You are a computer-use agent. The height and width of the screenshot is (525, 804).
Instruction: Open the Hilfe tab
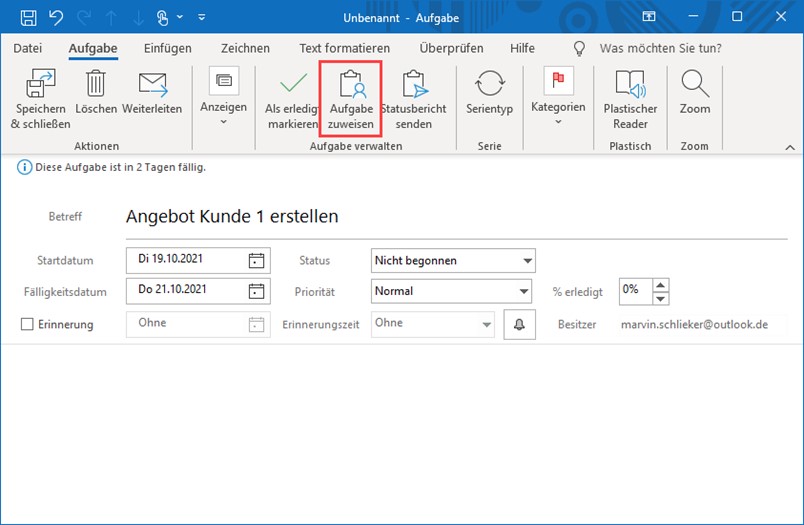(x=522, y=48)
